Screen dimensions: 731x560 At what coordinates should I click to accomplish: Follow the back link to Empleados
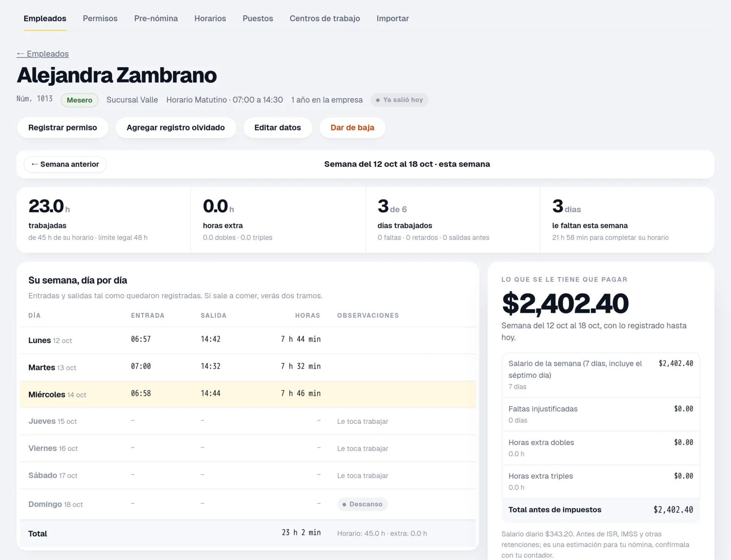tap(42, 54)
